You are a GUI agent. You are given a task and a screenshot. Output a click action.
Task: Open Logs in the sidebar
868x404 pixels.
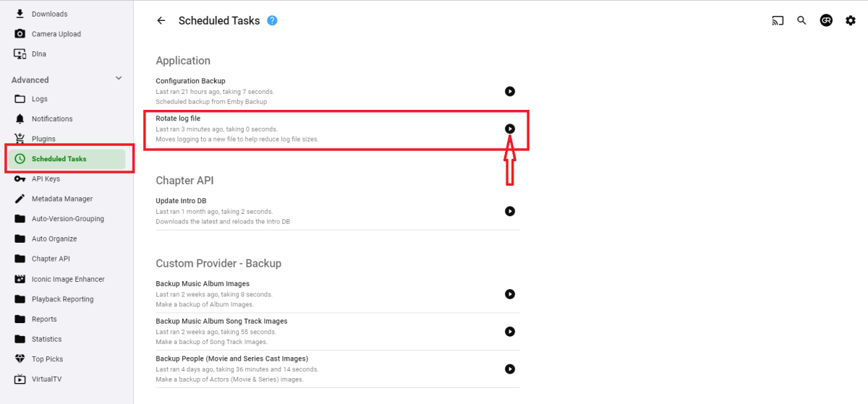pos(40,99)
